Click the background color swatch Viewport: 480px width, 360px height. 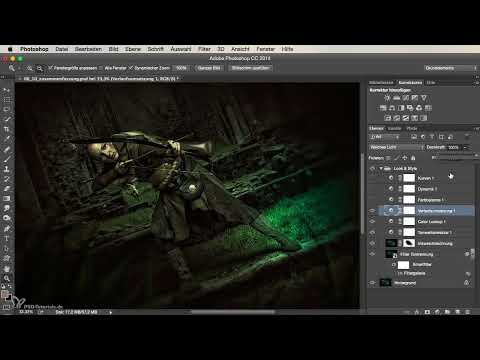(9, 298)
